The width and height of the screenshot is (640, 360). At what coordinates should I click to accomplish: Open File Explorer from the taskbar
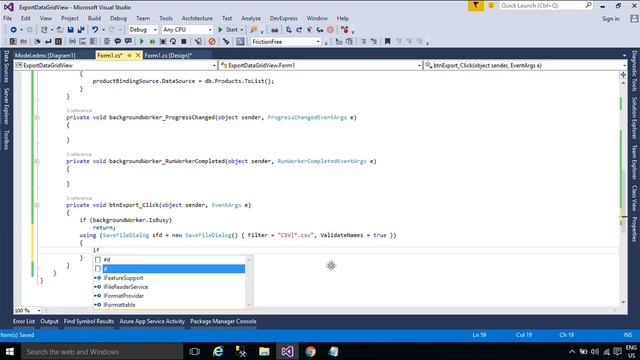(x=264, y=351)
